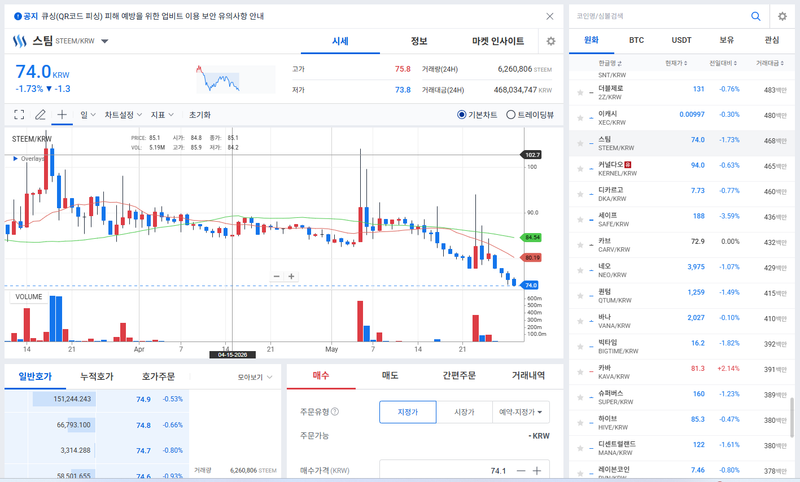This screenshot has height=482, width=800.
Task: Toggle favorite star for 카바 row
Action: [580, 372]
